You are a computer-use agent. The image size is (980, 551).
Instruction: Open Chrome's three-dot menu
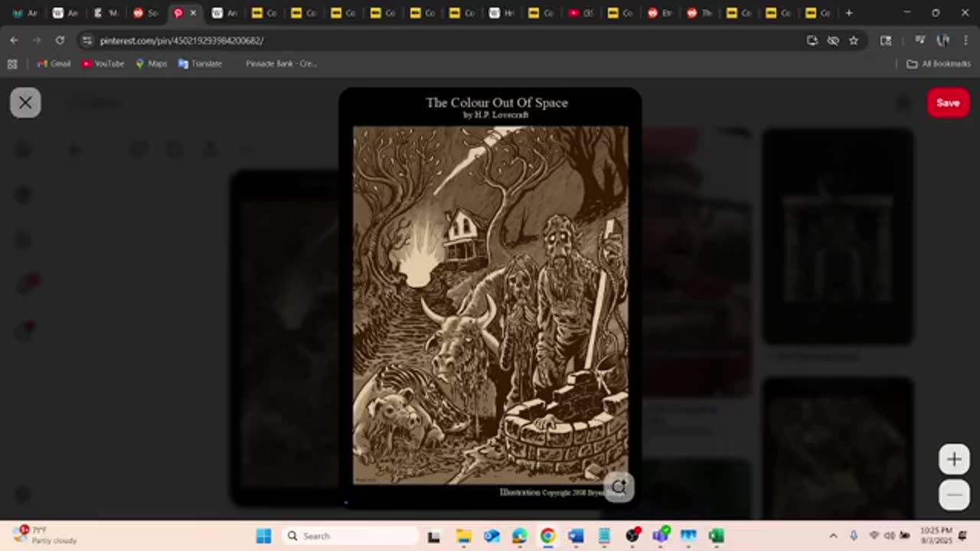pos(965,41)
